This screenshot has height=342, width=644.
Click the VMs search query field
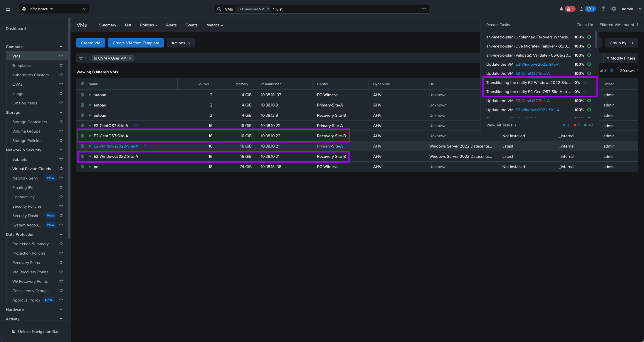point(322,9)
